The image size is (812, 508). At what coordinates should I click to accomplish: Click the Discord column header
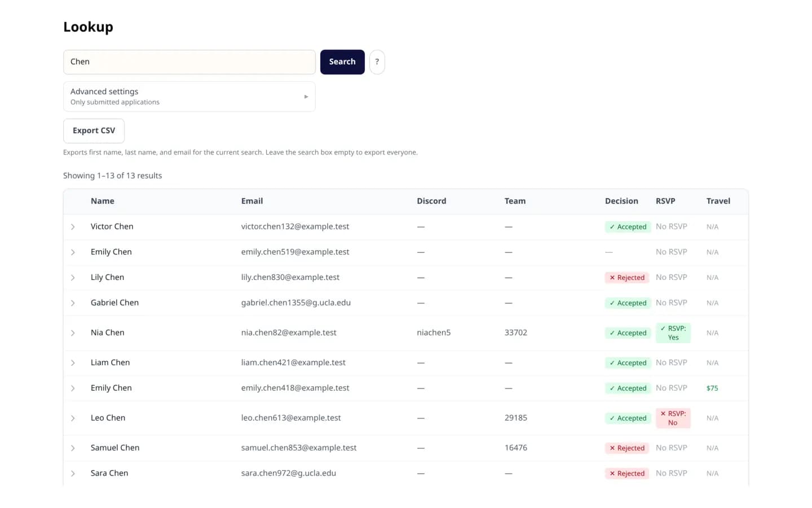431,201
